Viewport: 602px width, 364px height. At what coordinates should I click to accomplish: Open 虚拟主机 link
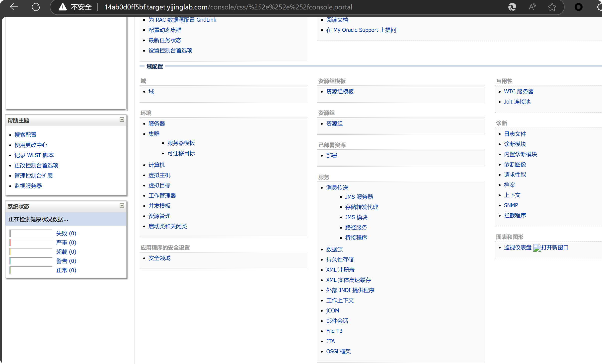pyautogui.click(x=159, y=175)
